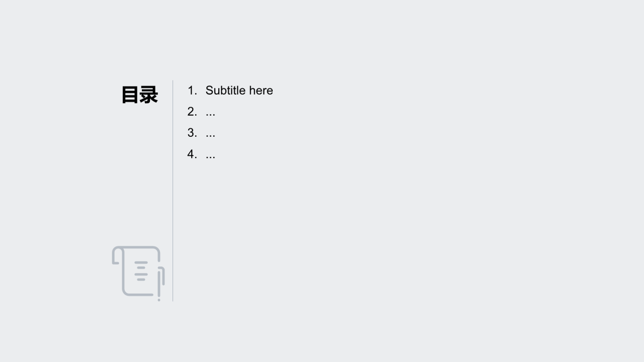Select the ellipsis text of item 2

click(210, 113)
